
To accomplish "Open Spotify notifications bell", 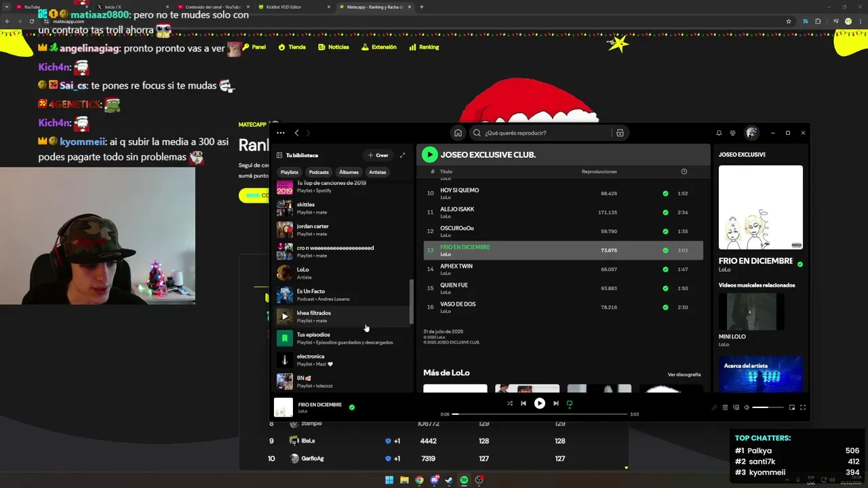I will click(x=719, y=133).
